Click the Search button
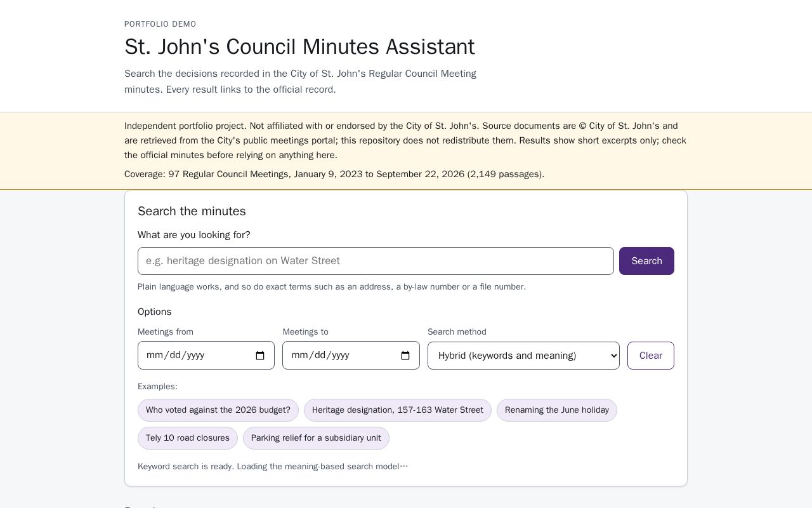This screenshot has height=508, width=812. coord(646,261)
